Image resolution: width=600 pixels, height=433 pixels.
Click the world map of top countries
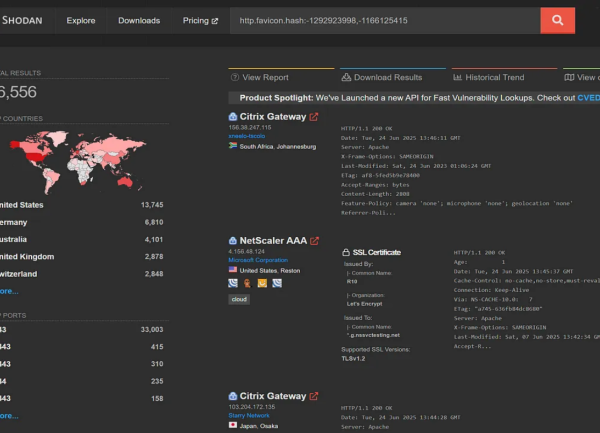click(x=78, y=162)
